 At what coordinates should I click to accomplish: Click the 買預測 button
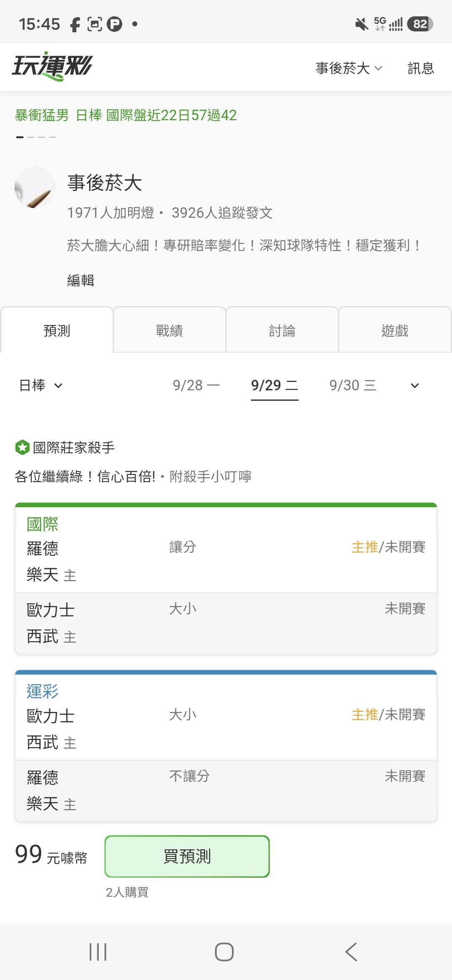click(x=187, y=856)
